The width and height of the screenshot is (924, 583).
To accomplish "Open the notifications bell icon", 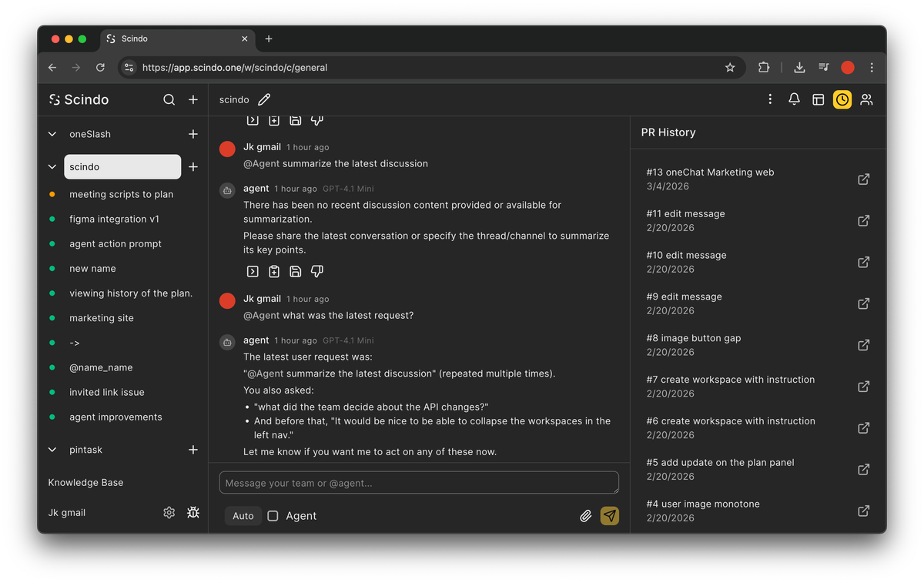I will [x=794, y=99].
